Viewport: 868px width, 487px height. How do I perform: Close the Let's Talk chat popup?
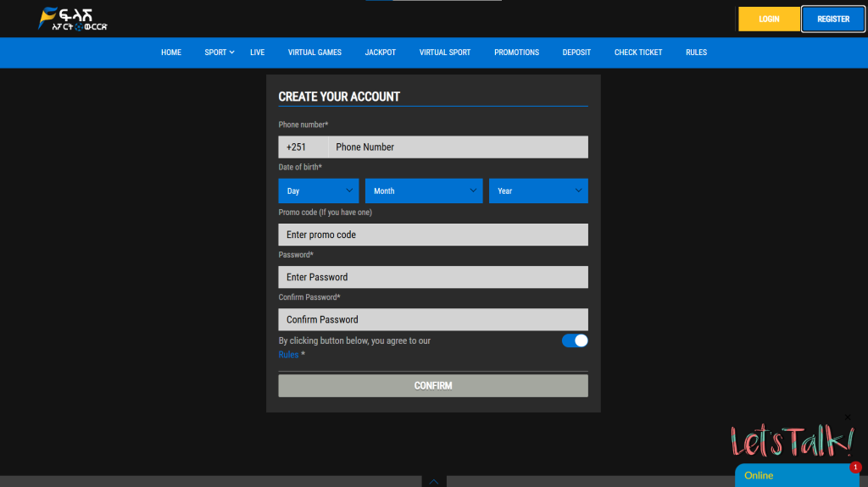(x=848, y=418)
